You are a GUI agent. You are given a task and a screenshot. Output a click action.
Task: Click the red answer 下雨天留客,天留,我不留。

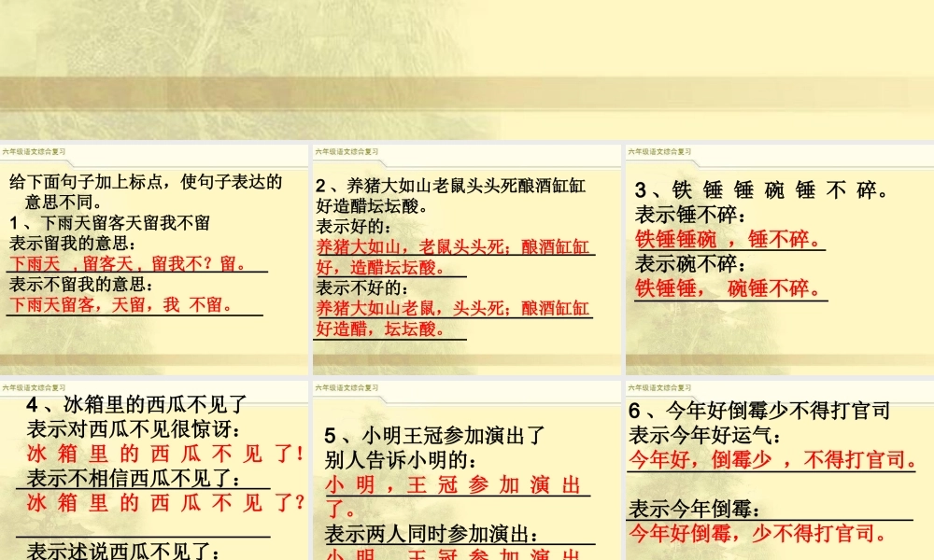click(120, 304)
